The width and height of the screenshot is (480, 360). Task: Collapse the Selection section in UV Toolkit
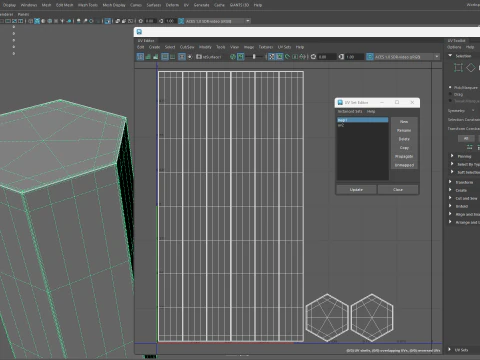tap(450, 55)
